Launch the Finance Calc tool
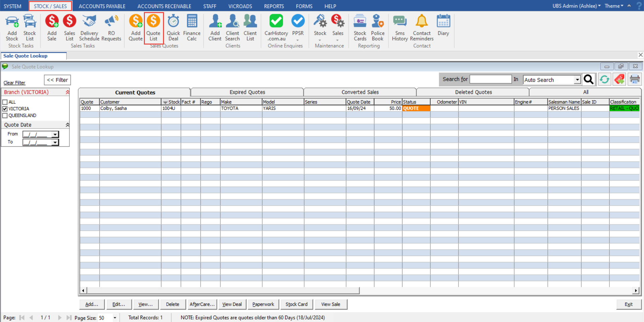Image resolution: width=644 pixels, height=322 pixels. 192,27
